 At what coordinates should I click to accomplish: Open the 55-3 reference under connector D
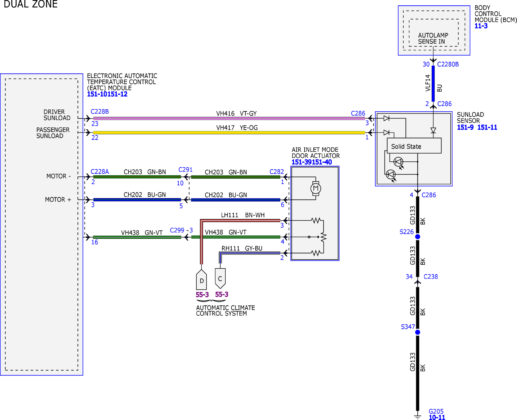coord(202,295)
